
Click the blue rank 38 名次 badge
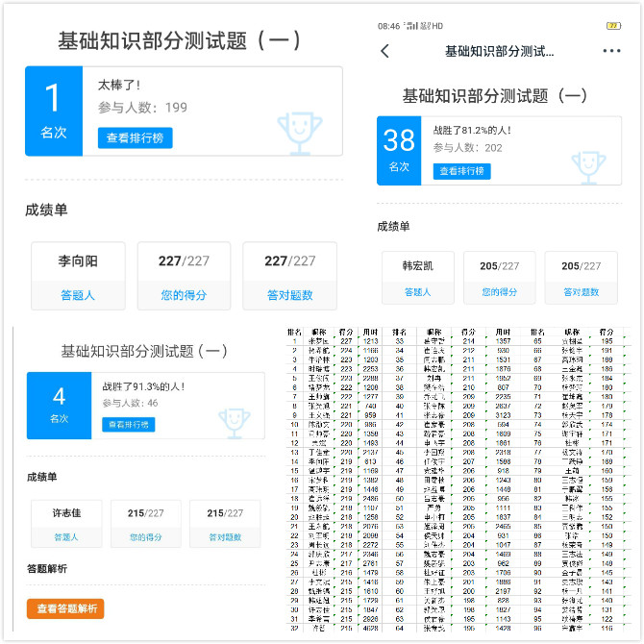point(399,149)
